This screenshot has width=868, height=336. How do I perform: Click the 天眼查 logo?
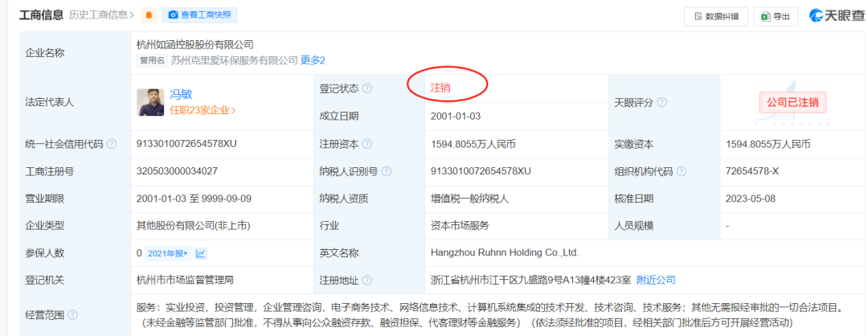click(x=836, y=16)
